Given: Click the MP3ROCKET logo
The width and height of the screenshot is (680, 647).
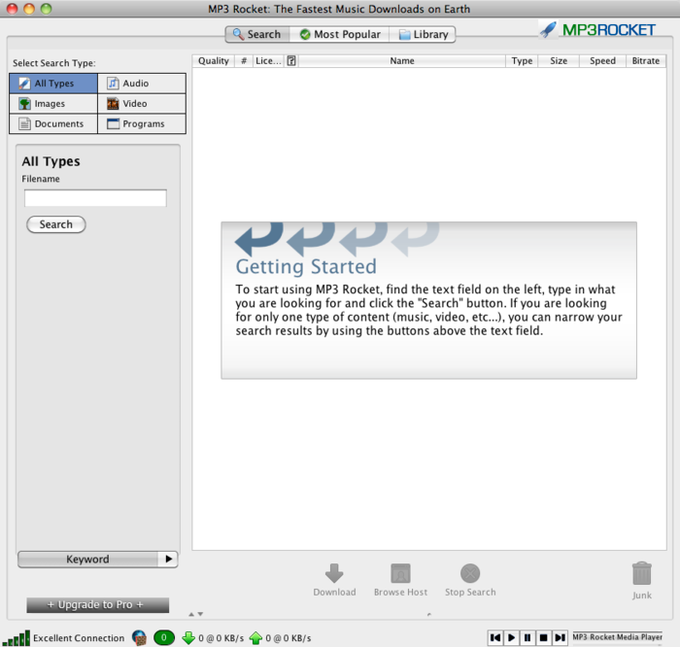Looking at the screenshot, I should coord(598,30).
